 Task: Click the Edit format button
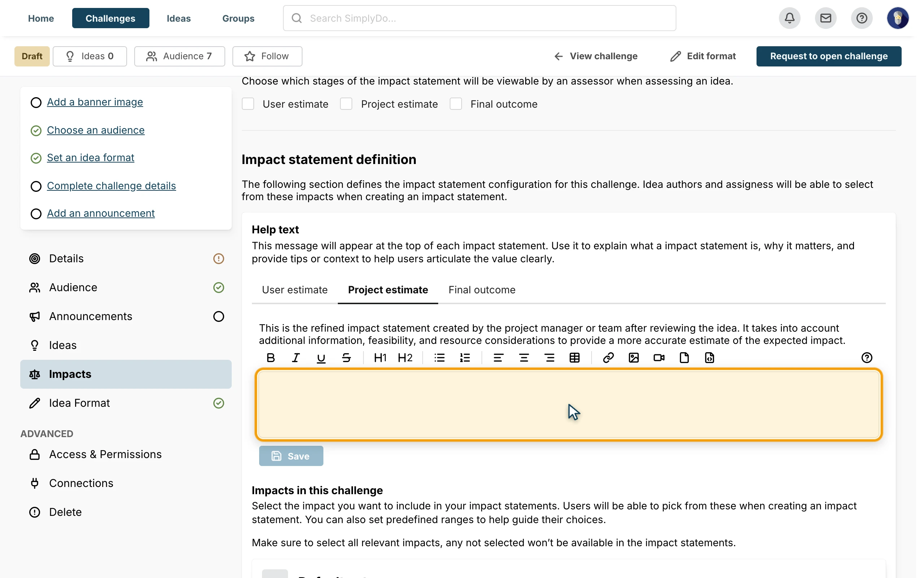click(x=702, y=56)
